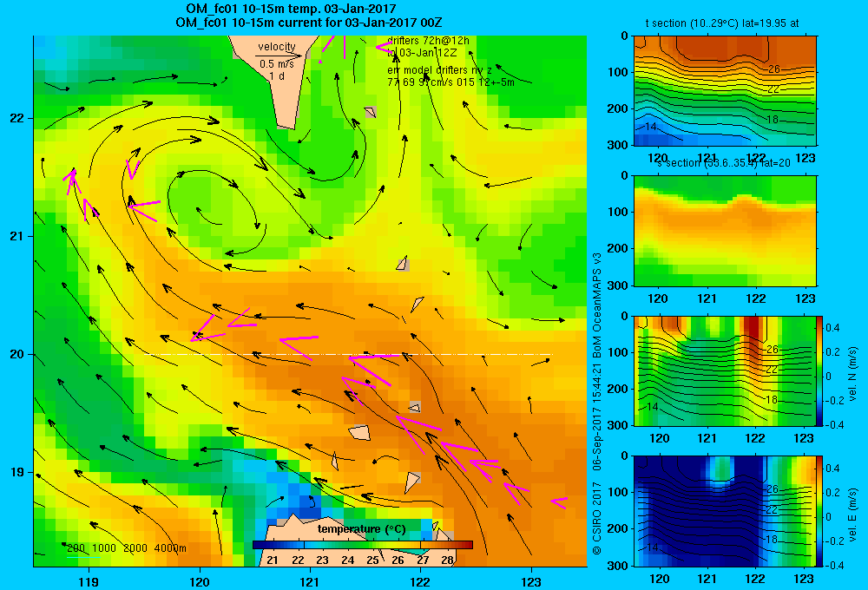Click latitude label '19' on the main map axis

(x=17, y=472)
